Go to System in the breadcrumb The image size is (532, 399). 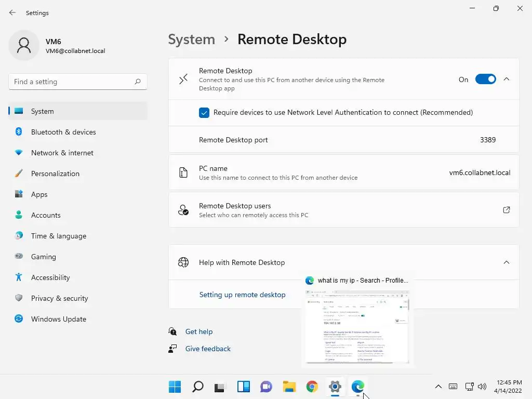tap(192, 39)
